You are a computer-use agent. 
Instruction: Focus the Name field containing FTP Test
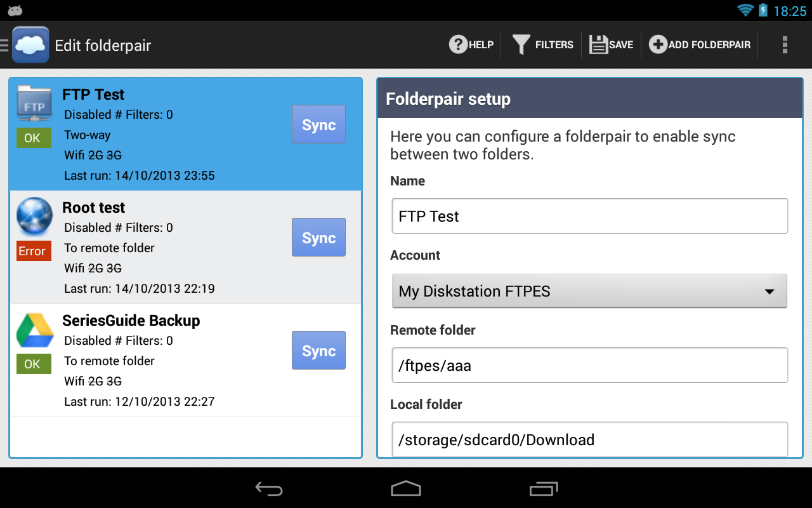[x=589, y=216]
